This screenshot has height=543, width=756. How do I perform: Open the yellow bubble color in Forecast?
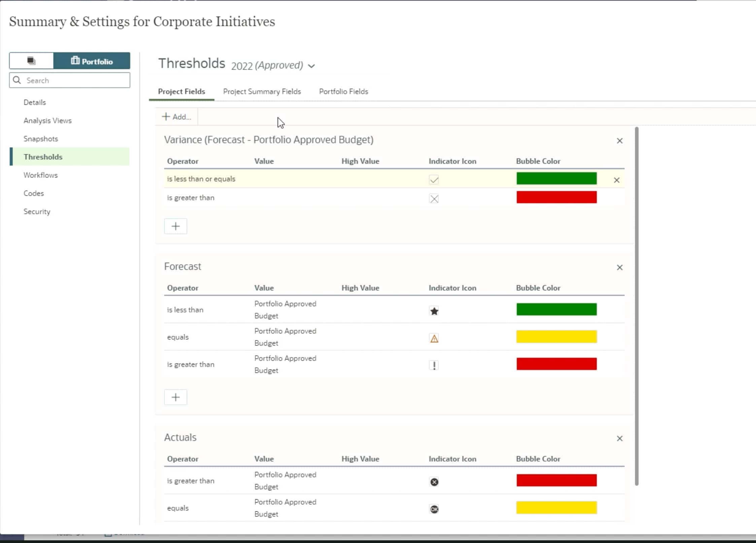[556, 337]
